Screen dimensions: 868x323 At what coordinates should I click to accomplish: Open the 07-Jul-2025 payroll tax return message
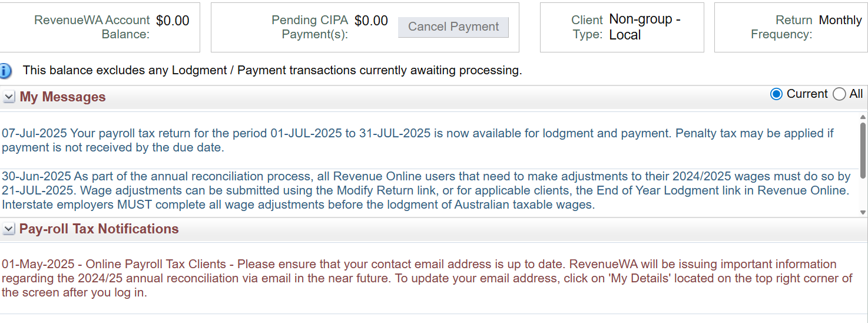(x=418, y=140)
